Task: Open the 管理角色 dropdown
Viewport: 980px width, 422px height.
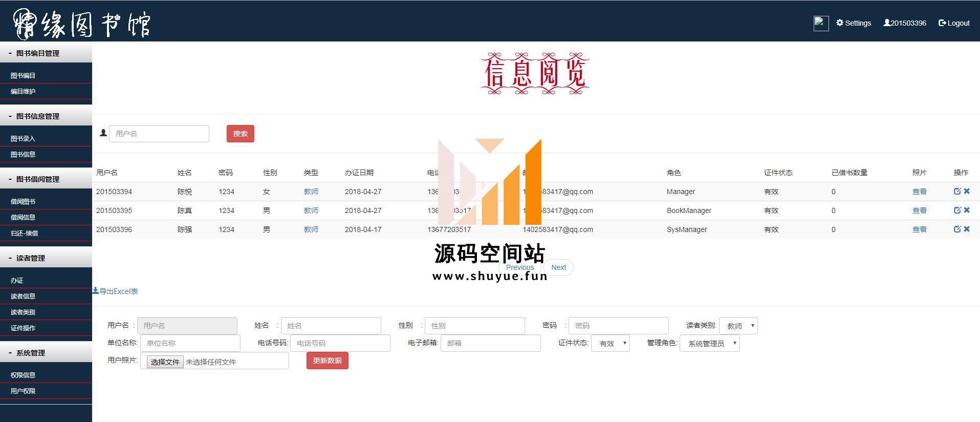Action: [x=709, y=343]
